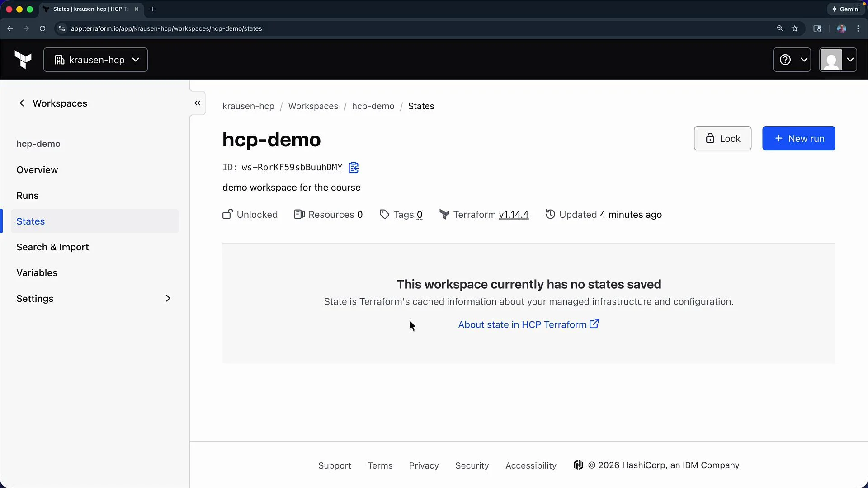The width and height of the screenshot is (868, 488).
Task: Go back to Workspaces in sidebar
Action: [52, 103]
